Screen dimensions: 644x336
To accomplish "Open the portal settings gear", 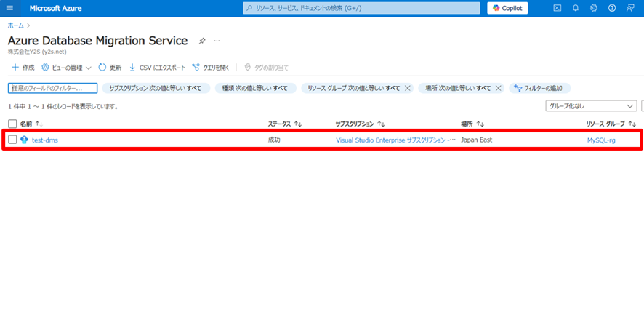I will tap(594, 8).
